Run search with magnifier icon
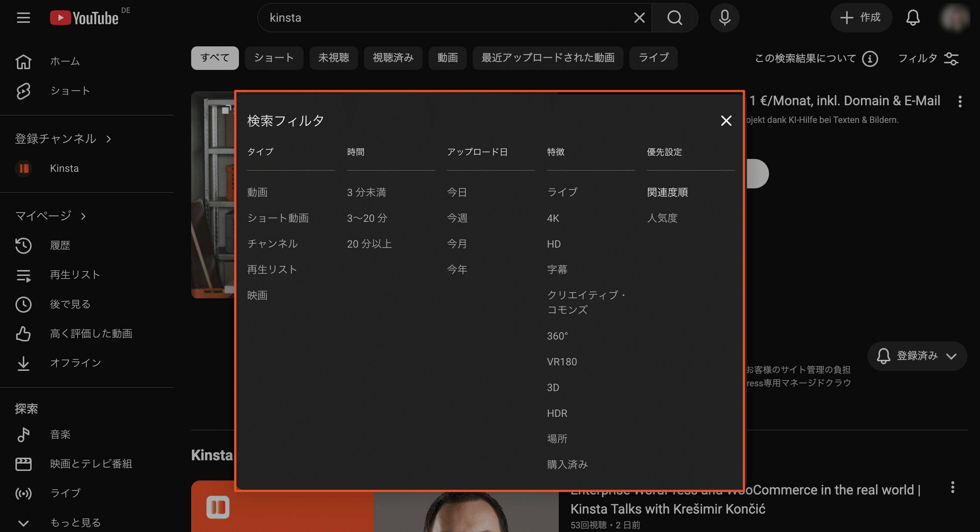 tap(675, 18)
